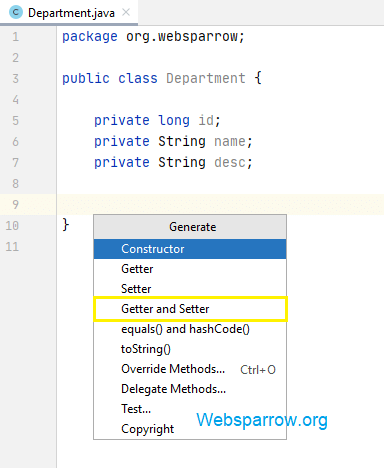384x468 pixels.
Task: Choose Getter in Generate menu
Action: 190,269
